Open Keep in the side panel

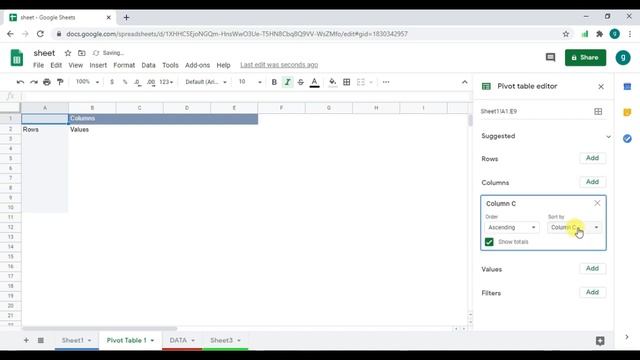click(627, 112)
